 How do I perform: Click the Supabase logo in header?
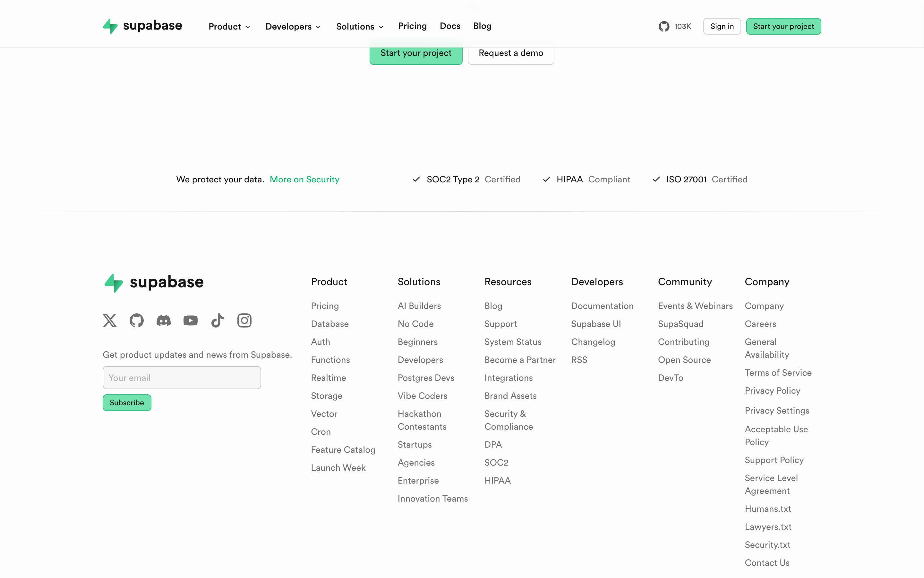point(142,26)
